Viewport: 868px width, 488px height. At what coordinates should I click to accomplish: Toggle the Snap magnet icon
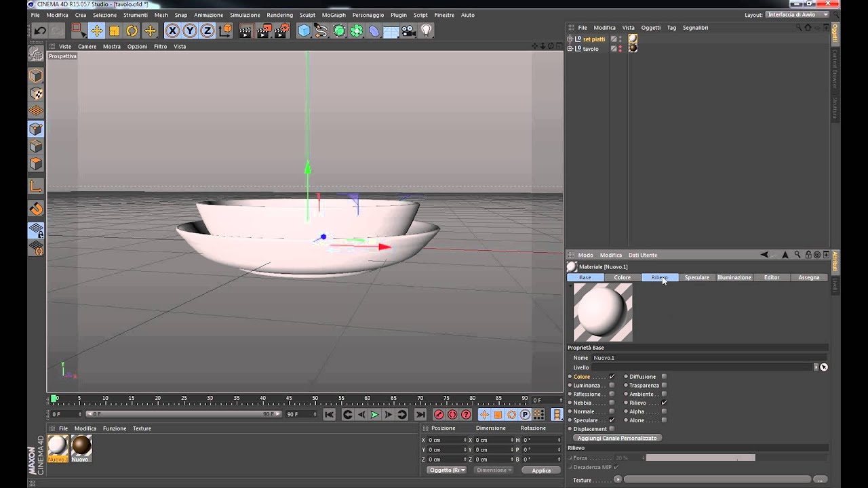click(36, 209)
